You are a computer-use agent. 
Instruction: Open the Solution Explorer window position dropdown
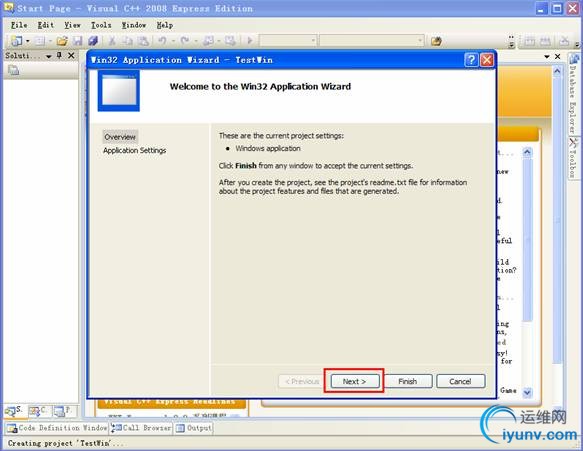(x=48, y=57)
